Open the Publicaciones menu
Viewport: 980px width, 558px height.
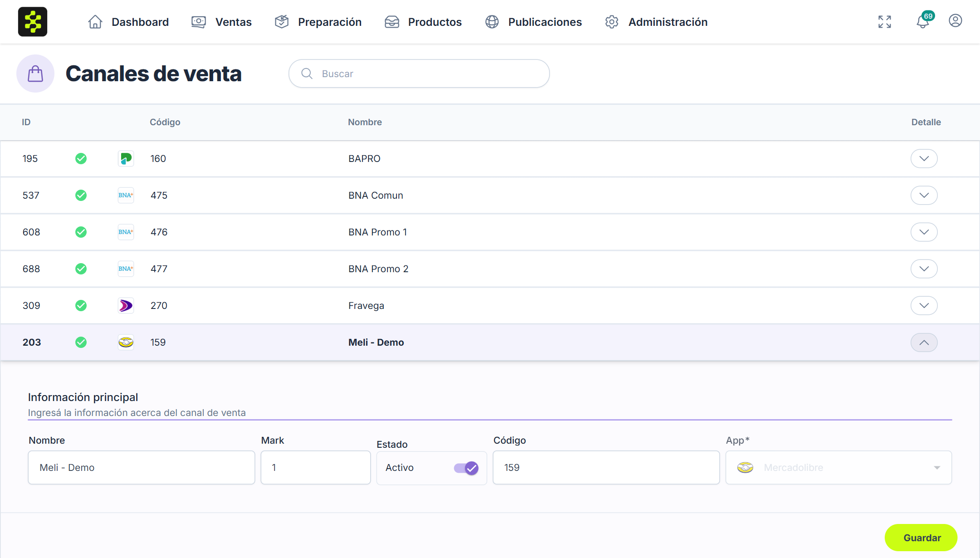533,22
